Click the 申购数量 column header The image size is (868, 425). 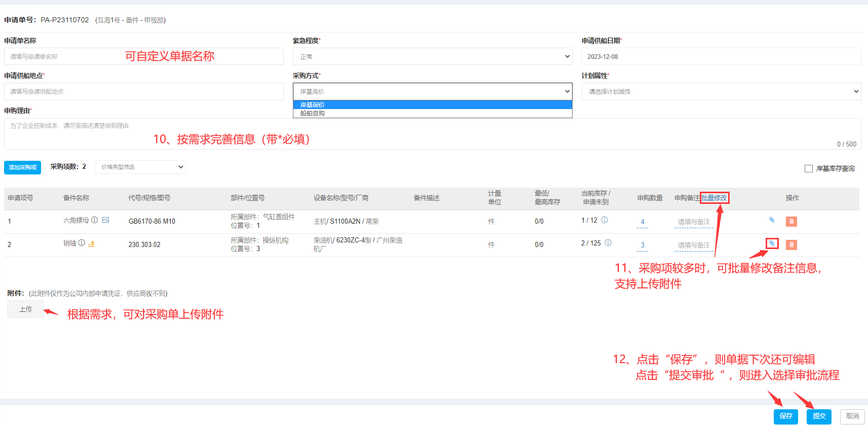coord(650,198)
